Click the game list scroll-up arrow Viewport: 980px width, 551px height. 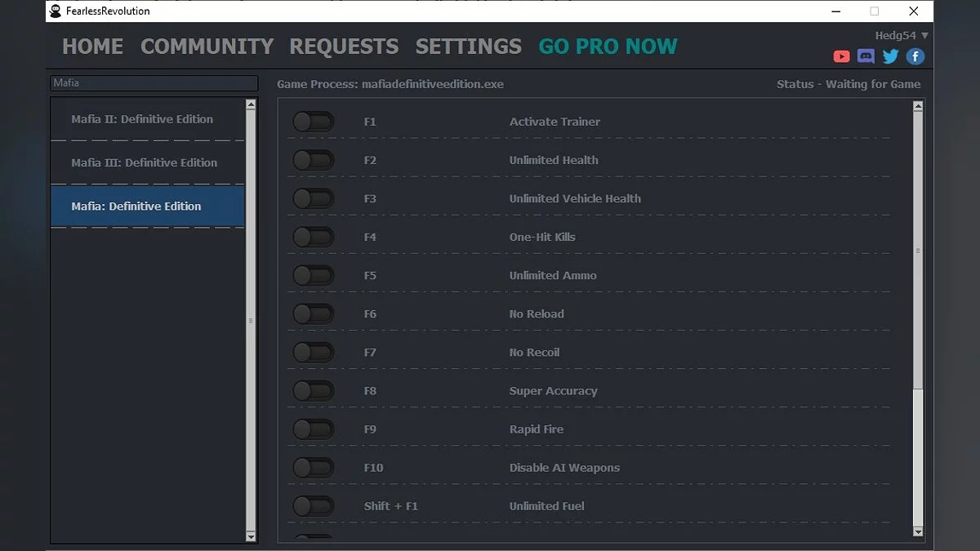251,105
